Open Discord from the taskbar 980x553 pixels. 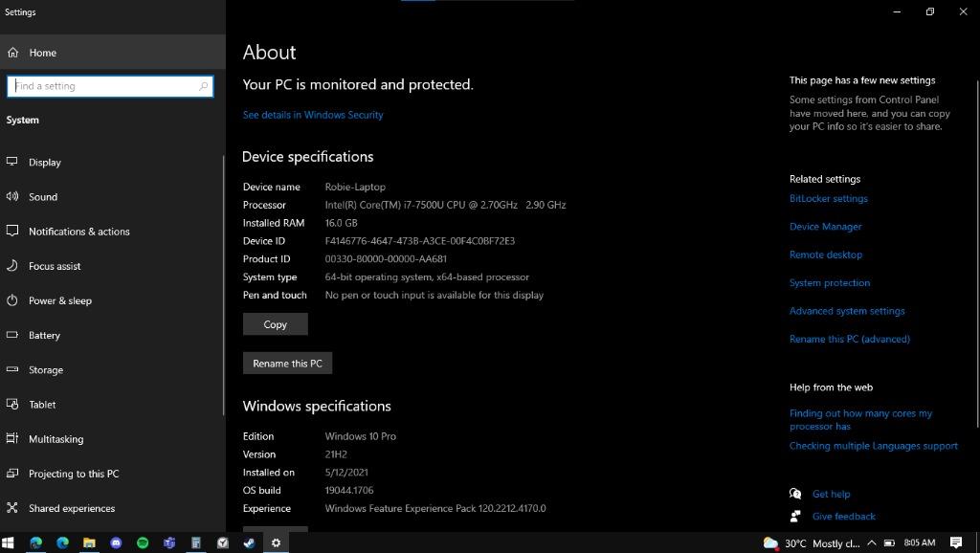[x=116, y=542]
